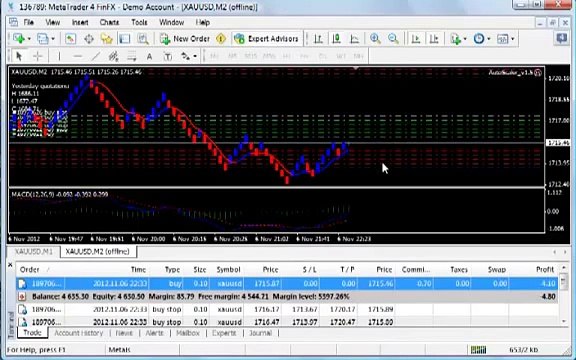This screenshot has width=576, height=360.
Task: Open the Journal terminal tab
Action: point(260,333)
